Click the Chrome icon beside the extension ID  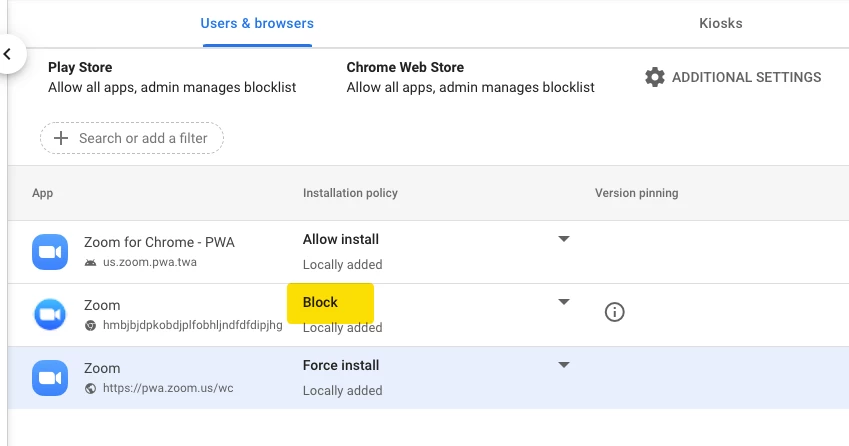[91, 325]
